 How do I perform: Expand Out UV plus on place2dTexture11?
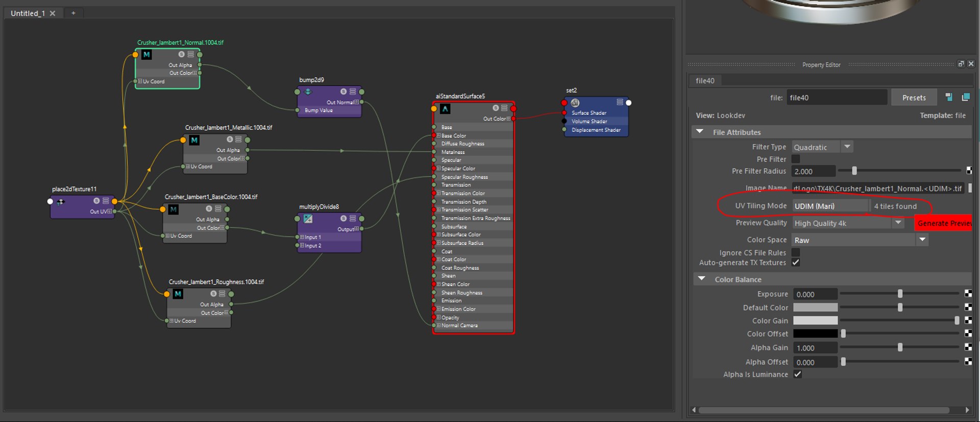pyautogui.click(x=109, y=212)
